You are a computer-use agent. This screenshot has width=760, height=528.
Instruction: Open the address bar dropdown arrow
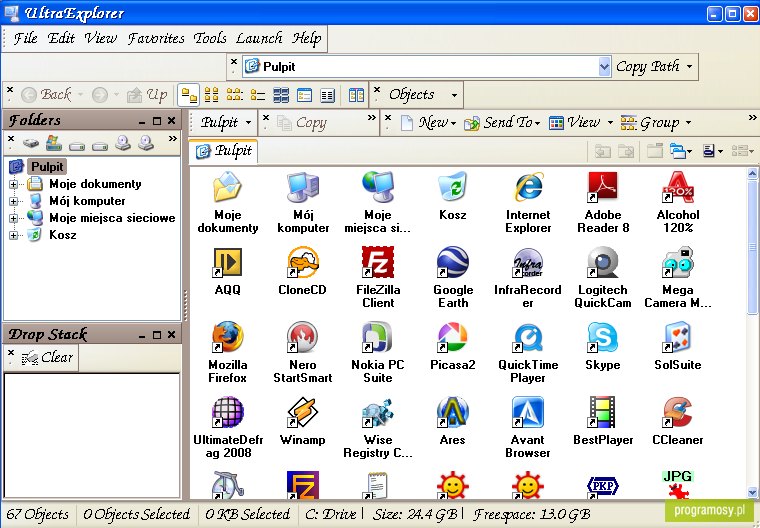click(x=604, y=66)
